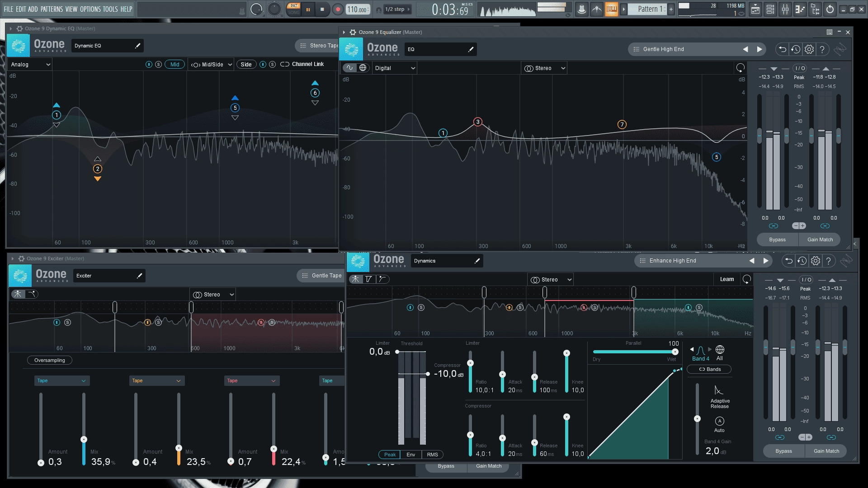This screenshot has width=868, height=488.
Task: Go to next preset in Equalizer window
Action: pos(759,49)
